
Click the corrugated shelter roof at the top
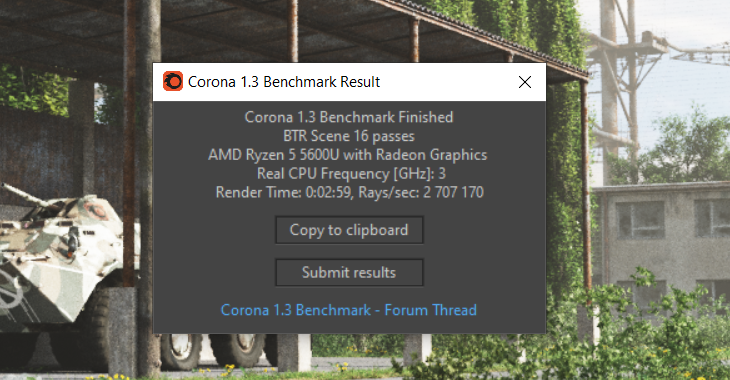(x=279, y=28)
